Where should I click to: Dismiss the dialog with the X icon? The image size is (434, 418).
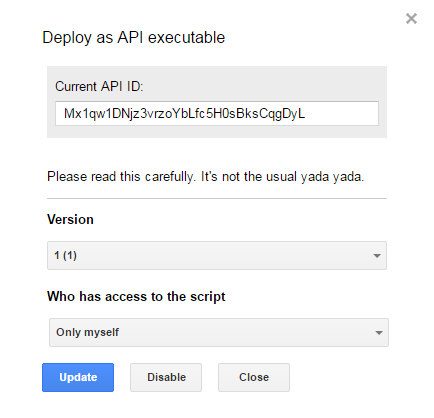coord(411,19)
